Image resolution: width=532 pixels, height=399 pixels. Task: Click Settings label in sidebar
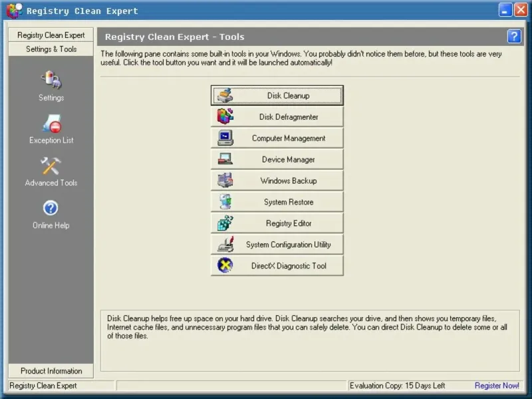click(51, 98)
